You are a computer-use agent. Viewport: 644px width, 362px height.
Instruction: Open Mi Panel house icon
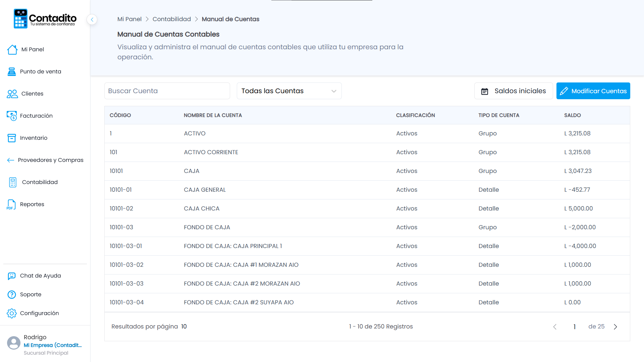click(12, 50)
